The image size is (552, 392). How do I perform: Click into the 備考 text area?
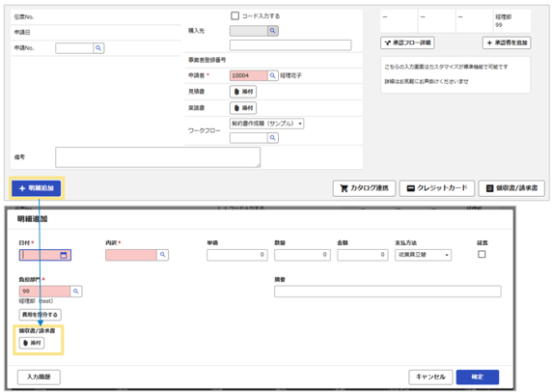[x=157, y=157]
